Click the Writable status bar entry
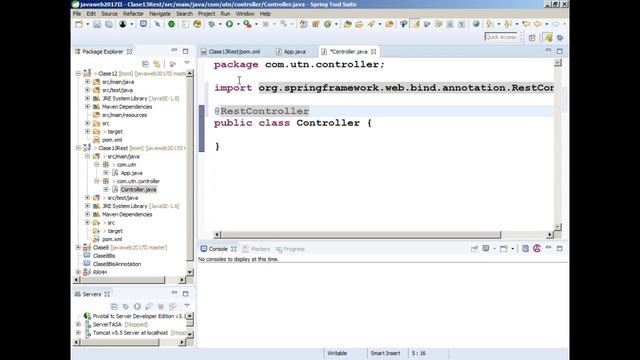 (x=337, y=353)
